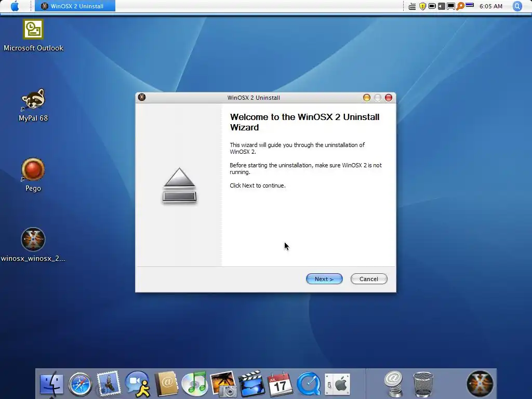Open iPhoto camera icon in dock
The image size is (532, 399).
pos(223,384)
